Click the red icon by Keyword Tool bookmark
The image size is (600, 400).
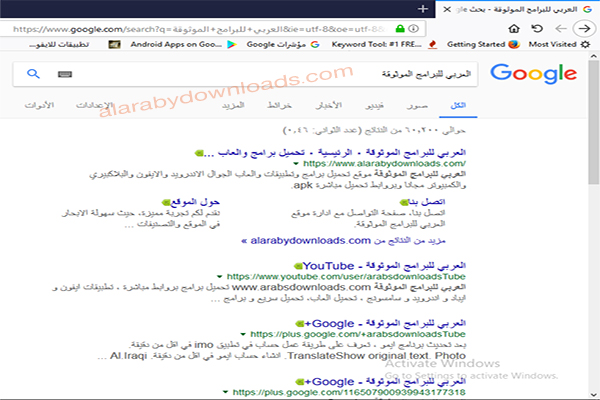[432, 44]
